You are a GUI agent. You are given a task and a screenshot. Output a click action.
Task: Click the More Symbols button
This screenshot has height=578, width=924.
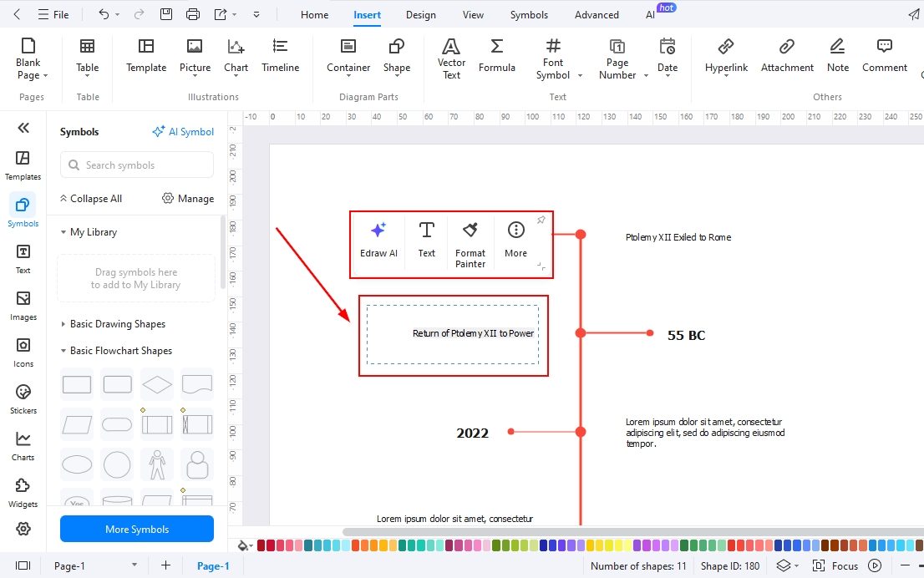[x=136, y=529]
